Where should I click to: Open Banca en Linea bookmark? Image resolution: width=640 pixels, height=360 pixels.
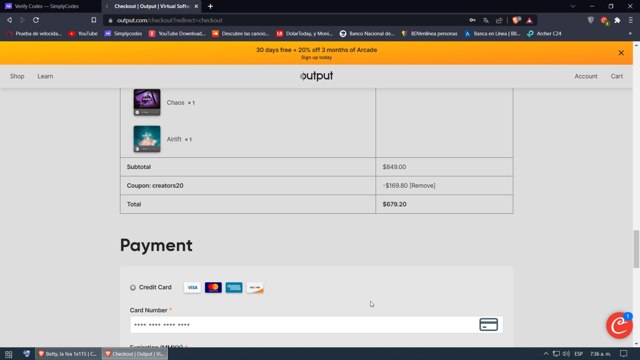click(x=492, y=33)
